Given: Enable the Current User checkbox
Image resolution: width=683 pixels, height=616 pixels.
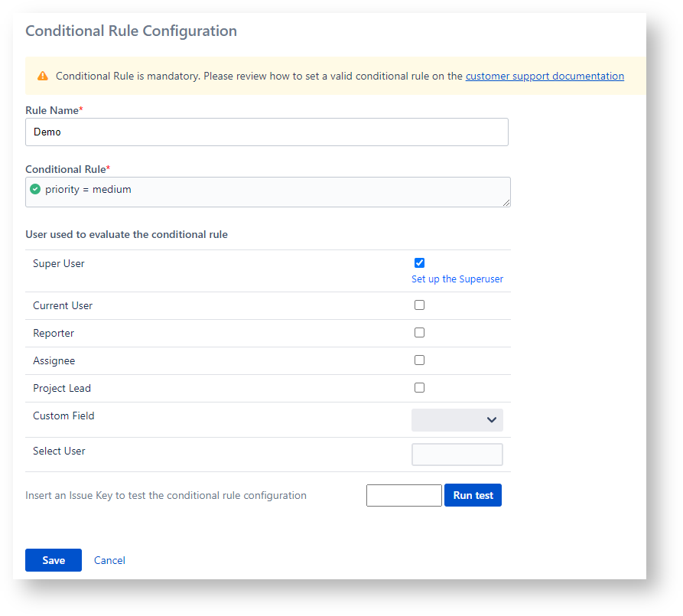Looking at the screenshot, I should [x=419, y=305].
